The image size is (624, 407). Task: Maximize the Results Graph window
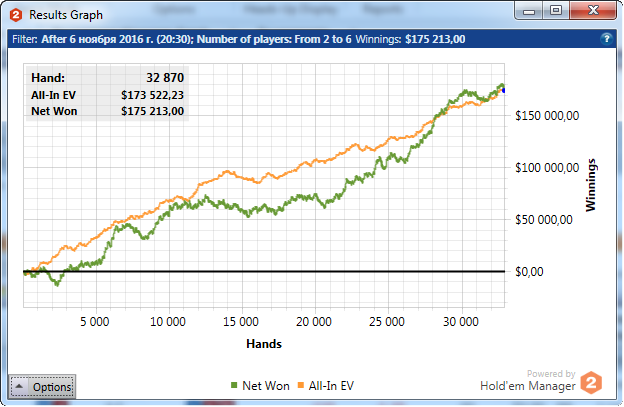click(x=556, y=11)
